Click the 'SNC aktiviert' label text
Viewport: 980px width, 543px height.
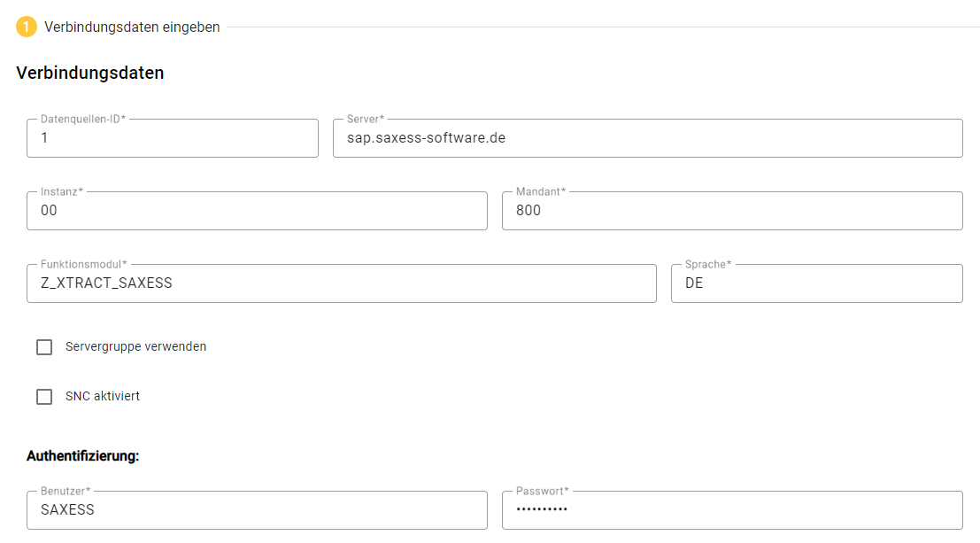pos(103,397)
